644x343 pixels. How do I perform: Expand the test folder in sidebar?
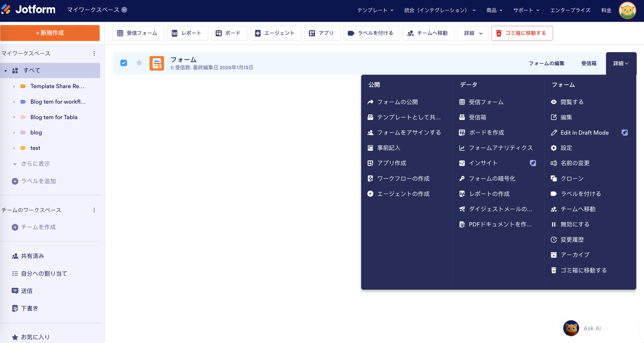click(x=14, y=148)
